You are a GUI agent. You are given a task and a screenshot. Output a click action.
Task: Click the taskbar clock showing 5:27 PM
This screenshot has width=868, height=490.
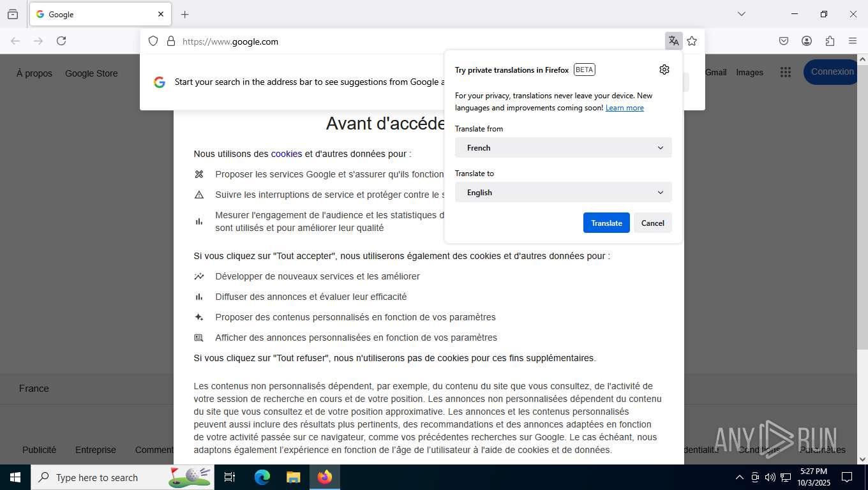click(813, 477)
